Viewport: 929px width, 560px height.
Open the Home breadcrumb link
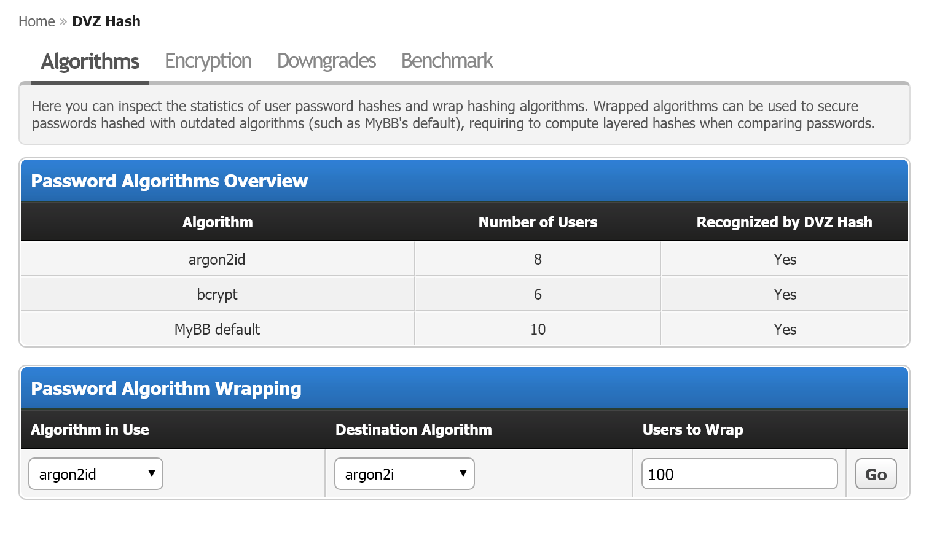tap(36, 21)
